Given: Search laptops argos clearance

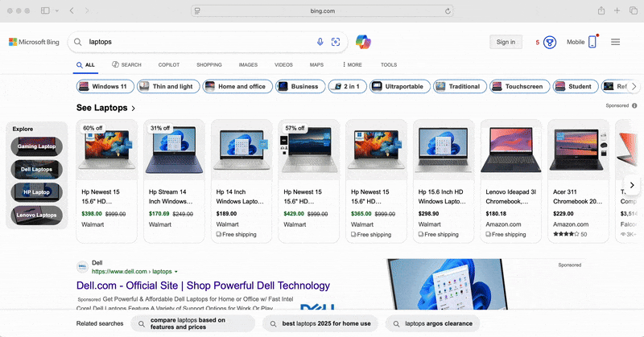Looking at the screenshot, I should [x=433, y=324].
